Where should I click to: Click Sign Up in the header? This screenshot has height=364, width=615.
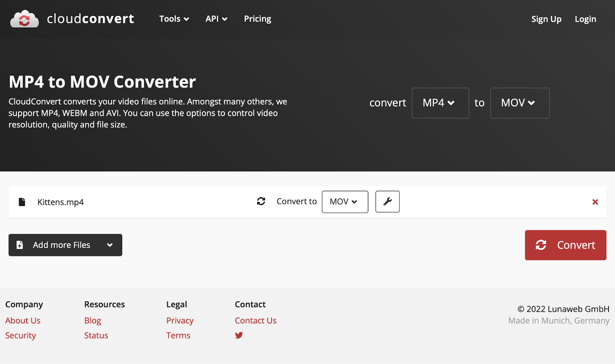point(546,19)
